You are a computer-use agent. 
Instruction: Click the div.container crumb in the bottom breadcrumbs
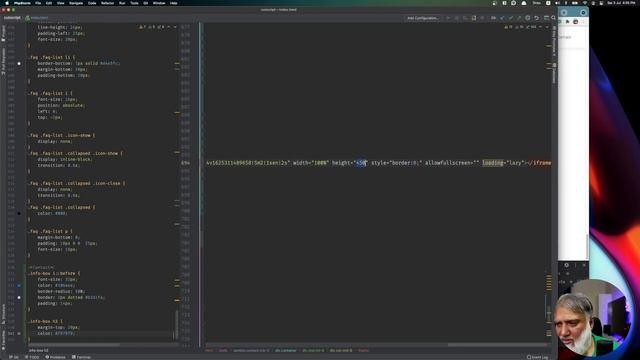pyautogui.click(x=285, y=350)
